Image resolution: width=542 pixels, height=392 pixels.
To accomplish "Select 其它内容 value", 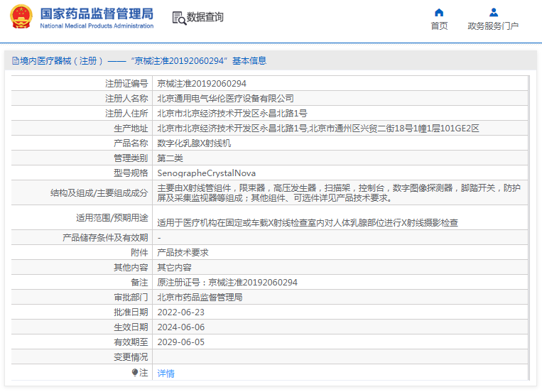I will 174,267.
